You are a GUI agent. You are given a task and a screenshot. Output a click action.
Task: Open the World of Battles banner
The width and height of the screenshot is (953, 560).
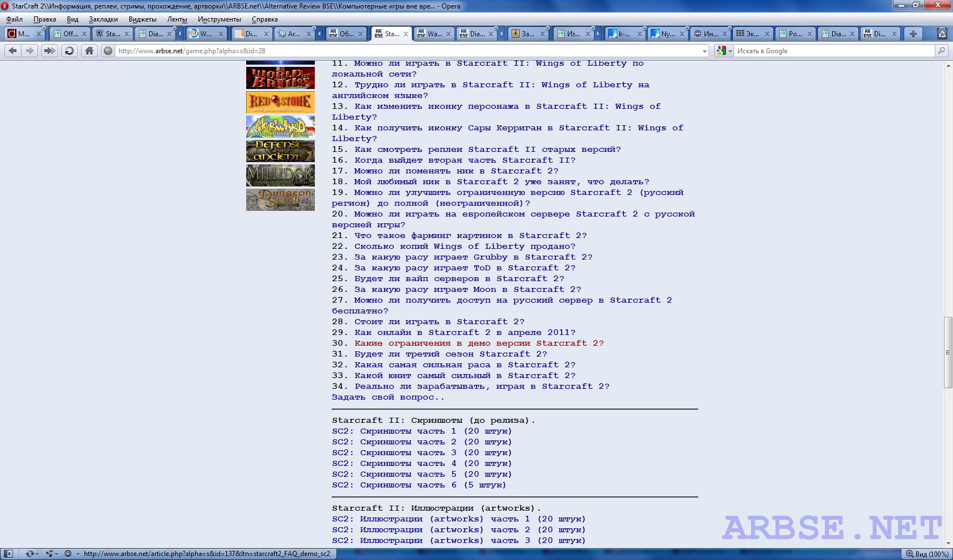pyautogui.click(x=280, y=78)
